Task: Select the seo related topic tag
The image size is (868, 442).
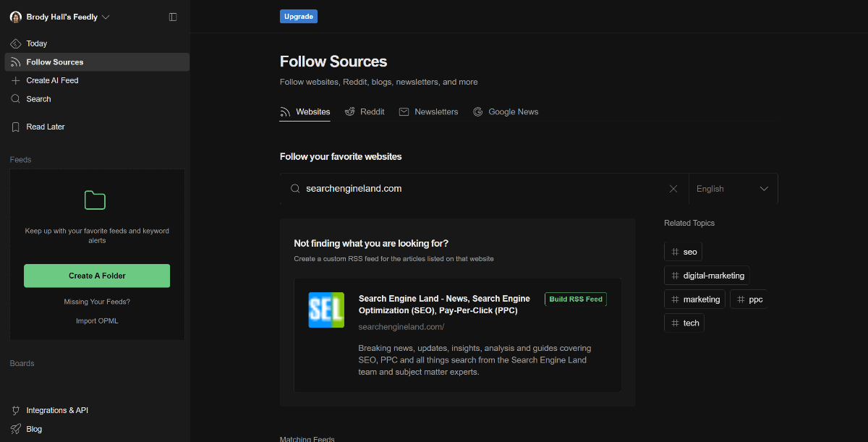Action: 684,252
